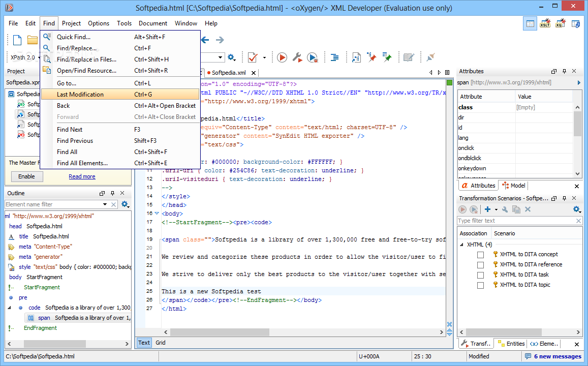This screenshot has width=588, height=366.
Task: Select Find/Replace in Files... menu entry
Action: click(x=120, y=59)
